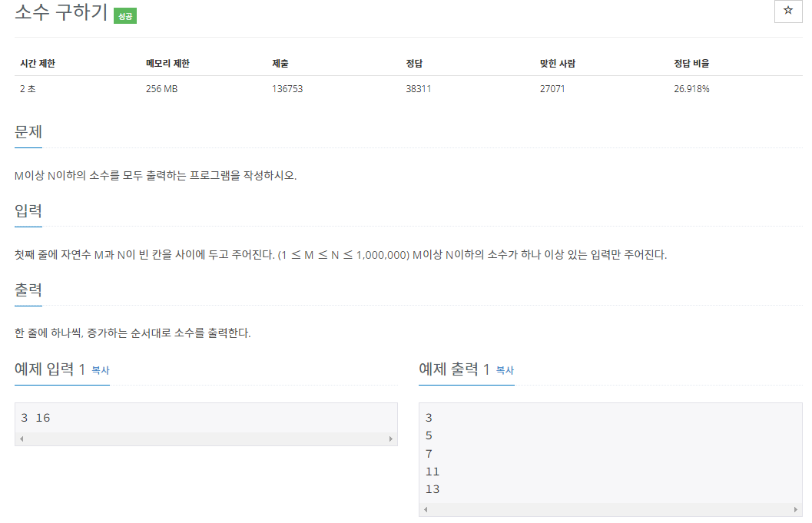Viewport: 812px width, 523px height.
Task: Click the output value 7
Action: click(x=429, y=454)
